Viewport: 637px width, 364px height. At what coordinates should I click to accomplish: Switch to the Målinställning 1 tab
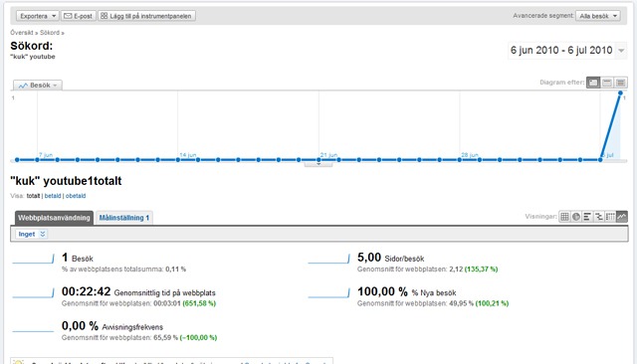click(x=123, y=218)
